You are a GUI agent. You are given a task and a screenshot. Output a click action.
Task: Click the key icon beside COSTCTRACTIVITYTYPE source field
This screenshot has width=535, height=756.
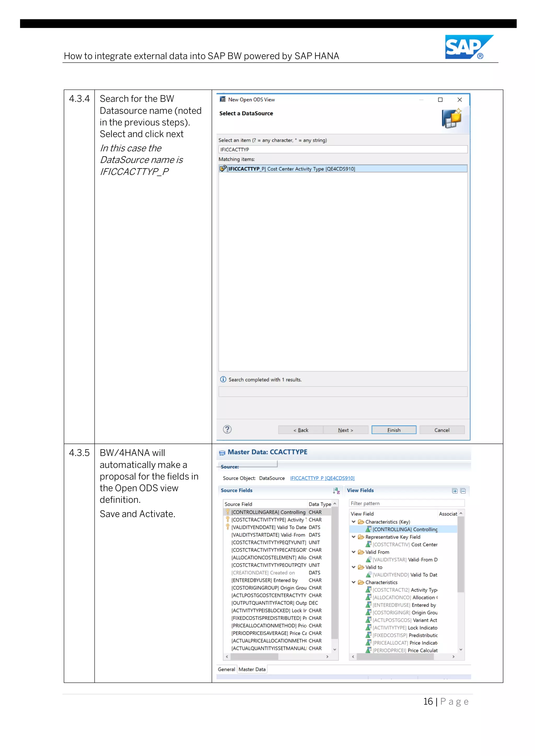(x=227, y=519)
